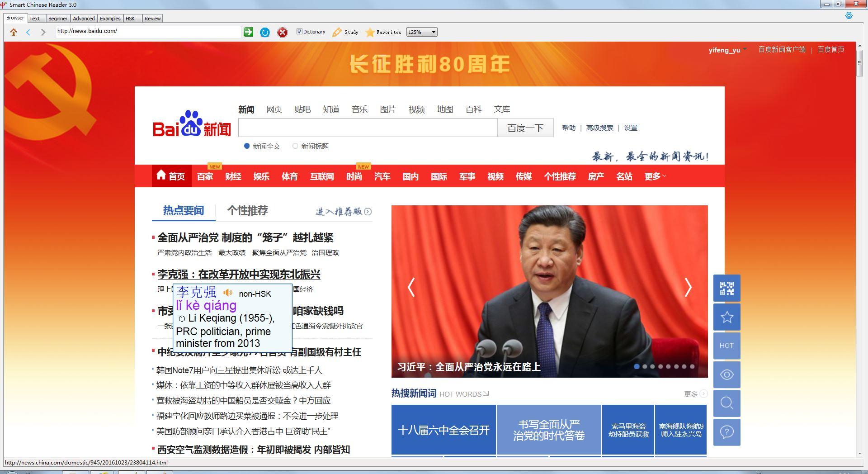Click the eye icon side button
The width and height of the screenshot is (868, 474).
click(x=727, y=374)
